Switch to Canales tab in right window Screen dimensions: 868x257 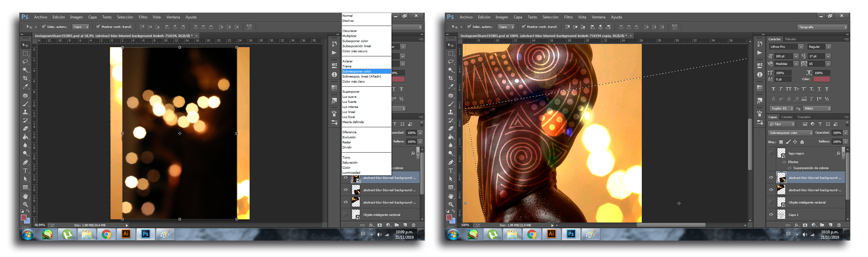pos(787,117)
